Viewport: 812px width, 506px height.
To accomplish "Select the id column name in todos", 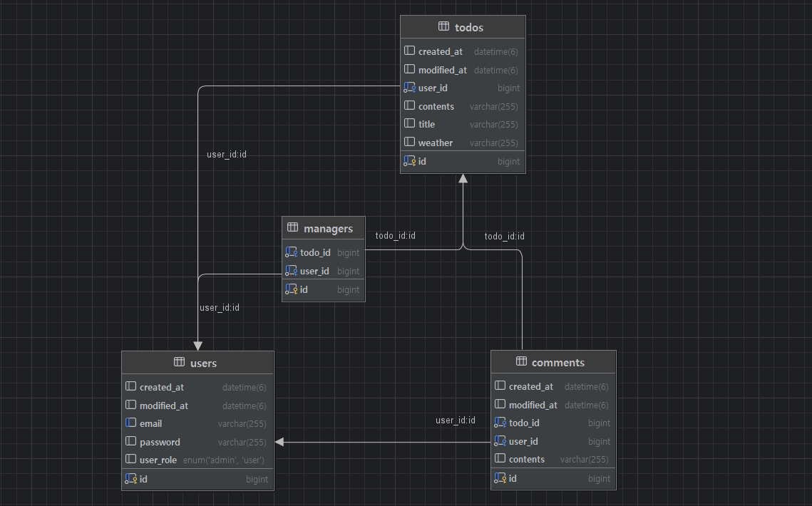I will [423, 162].
